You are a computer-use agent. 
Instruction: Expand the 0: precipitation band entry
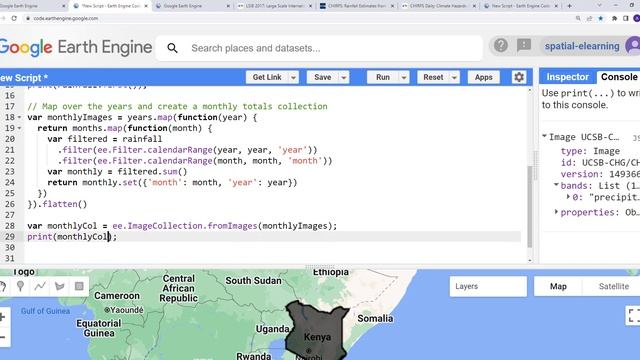(568, 197)
